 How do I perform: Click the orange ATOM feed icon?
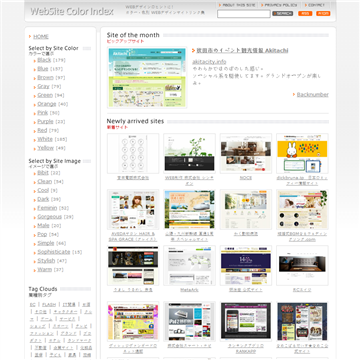[x=323, y=14]
